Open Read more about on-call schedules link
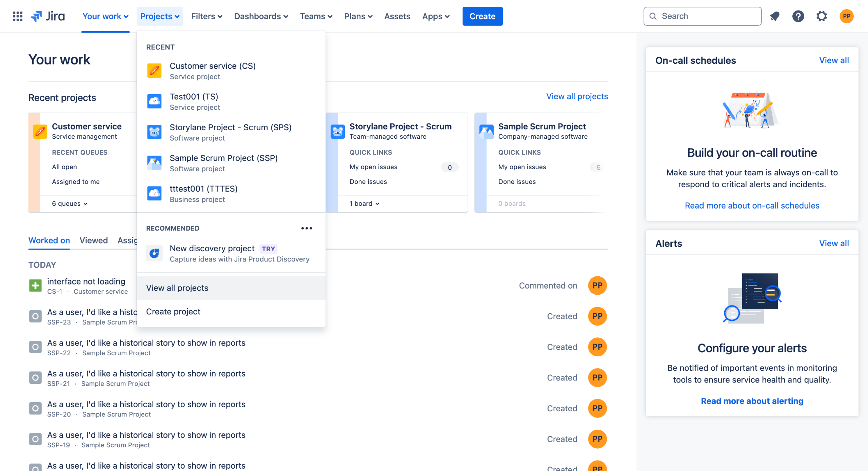 pos(752,205)
